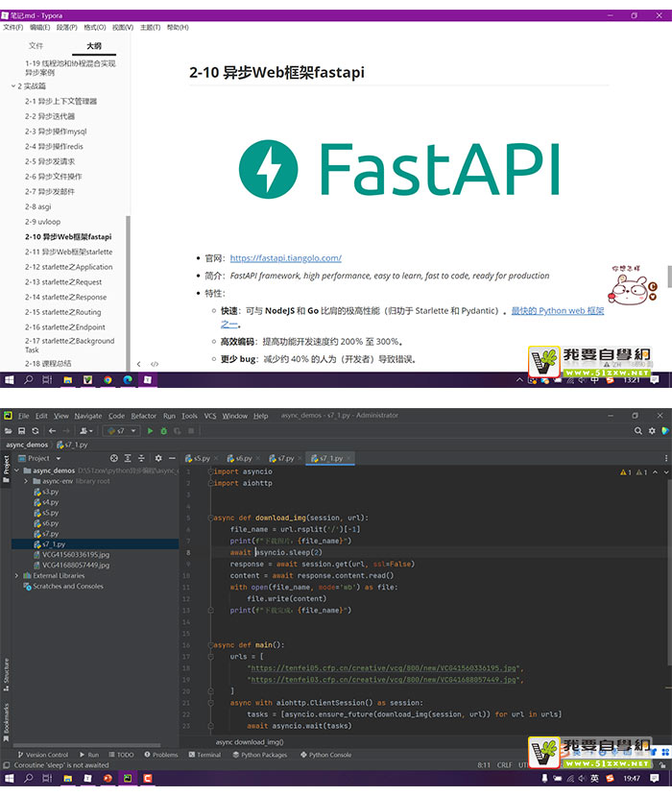Click the Back navigation arrow in PyCharm
The height and width of the screenshot is (796, 672).
tap(52, 431)
